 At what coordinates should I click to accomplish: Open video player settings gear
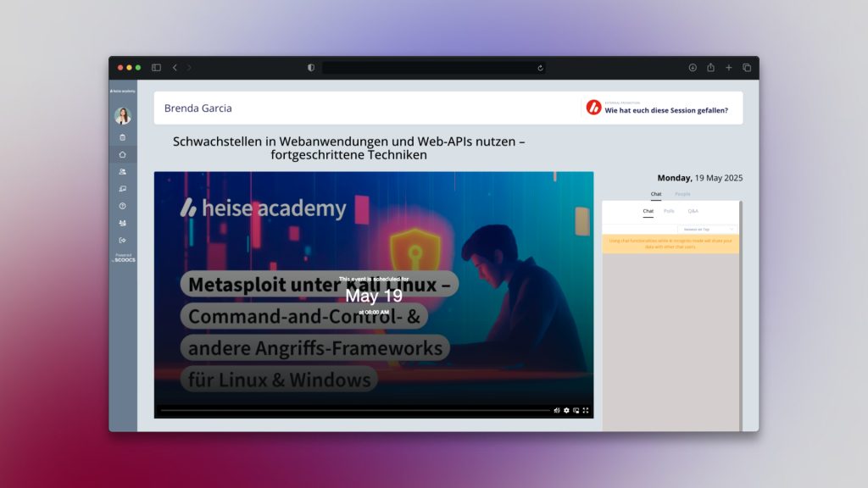[566, 411]
